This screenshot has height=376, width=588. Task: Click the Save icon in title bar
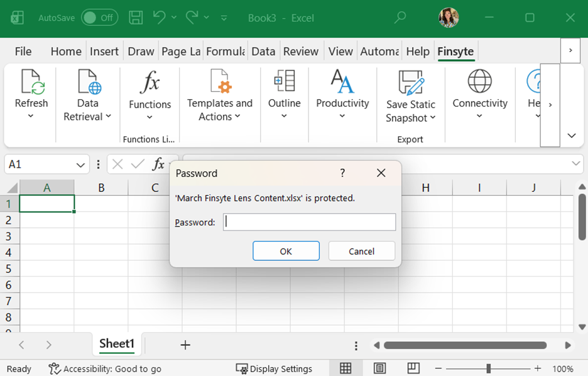136,18
